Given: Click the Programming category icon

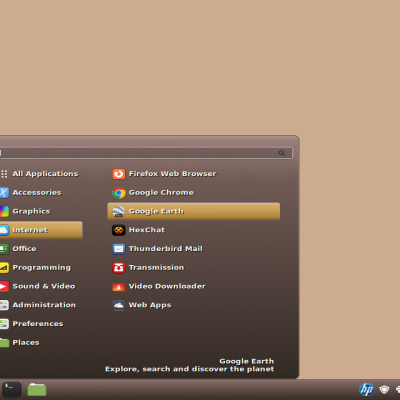Looking at the screenshot, I should (x=4, y=267).
